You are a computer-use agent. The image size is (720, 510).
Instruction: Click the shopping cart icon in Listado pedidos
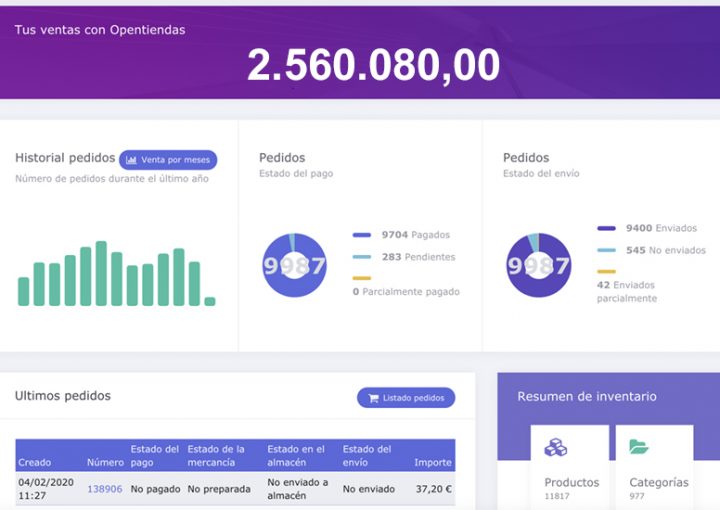373,398
